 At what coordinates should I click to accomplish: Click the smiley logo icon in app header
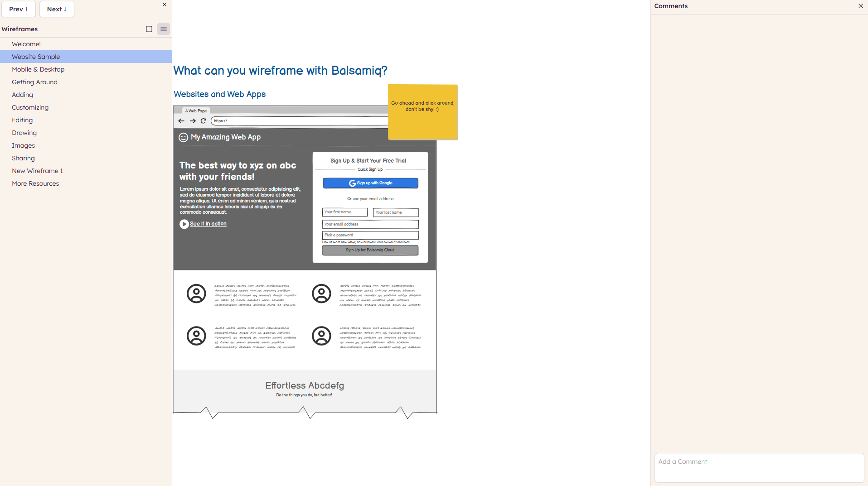(x=183, y=137)
